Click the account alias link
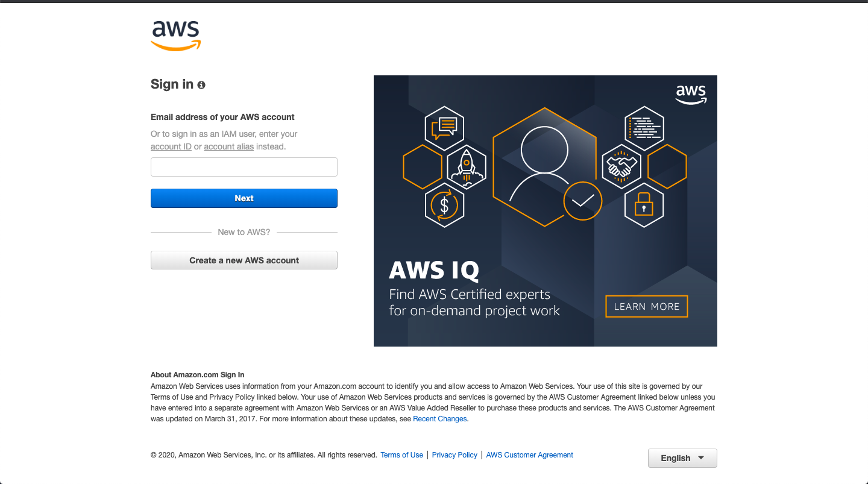 point(228,146)
